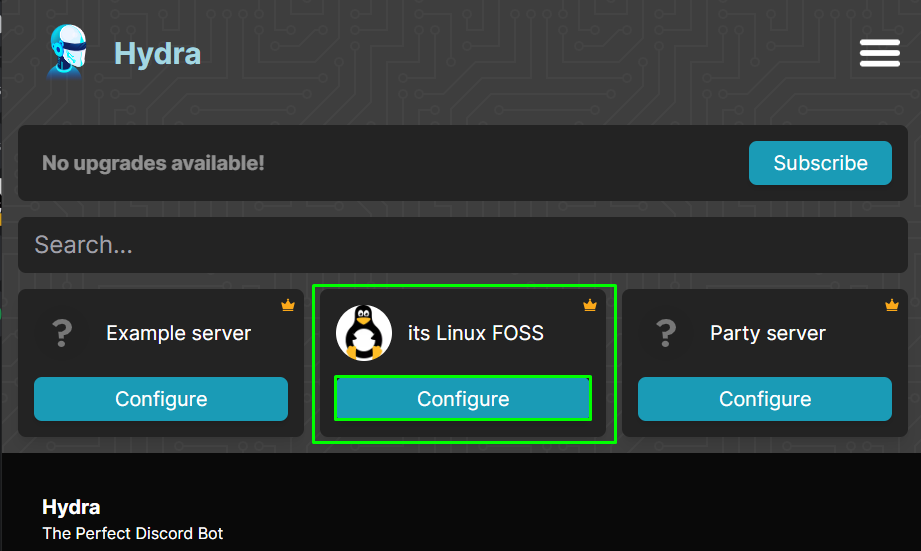Configure the its Linux FOSS server
921x551 pixels.
tap(463, 399)
